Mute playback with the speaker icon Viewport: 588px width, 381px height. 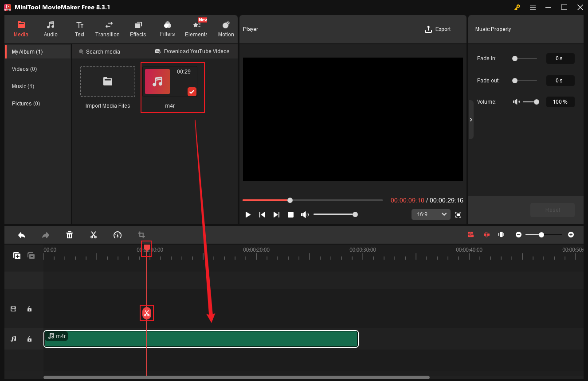tap(305, 214)
